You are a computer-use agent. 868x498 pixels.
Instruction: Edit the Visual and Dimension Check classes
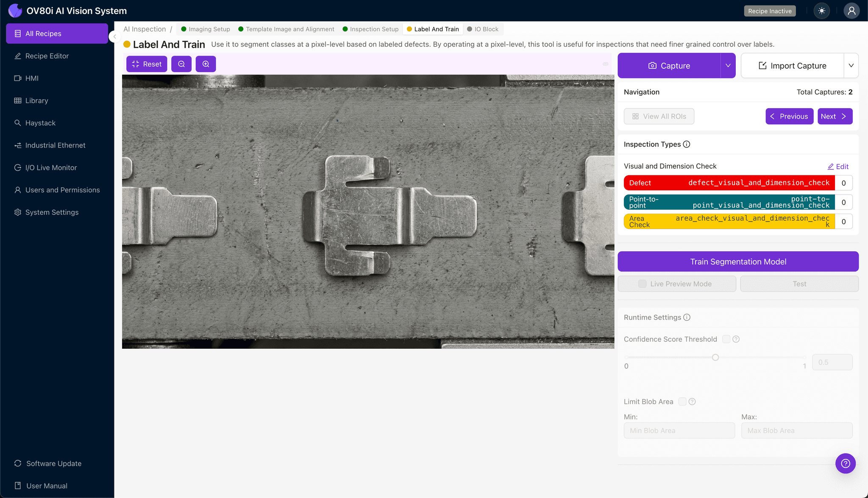[838, 166]
